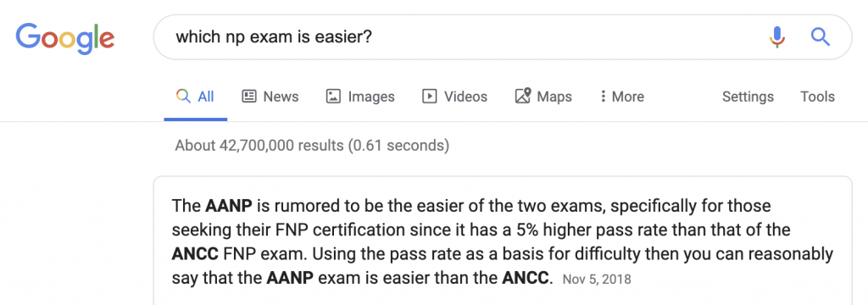Open the Settings dropdown menu
The width and height of the screenshot is (868, 305).
748,97
